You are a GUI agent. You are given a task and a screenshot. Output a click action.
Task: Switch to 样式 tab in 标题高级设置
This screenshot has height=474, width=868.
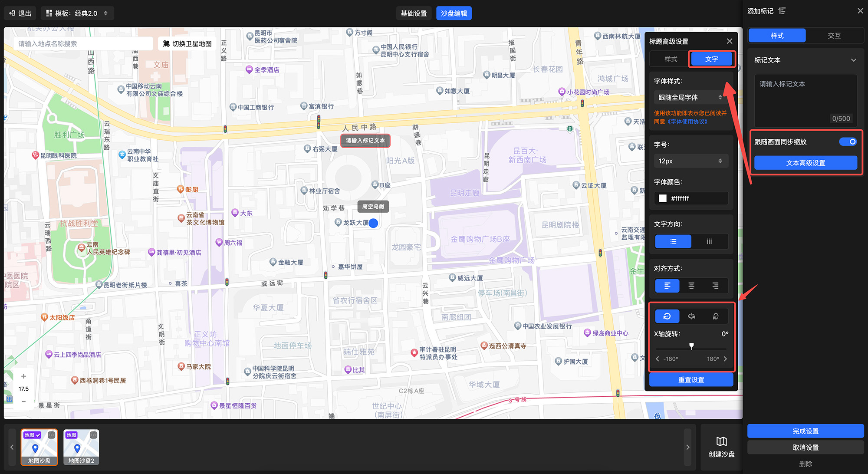click(x=671, y=59)
